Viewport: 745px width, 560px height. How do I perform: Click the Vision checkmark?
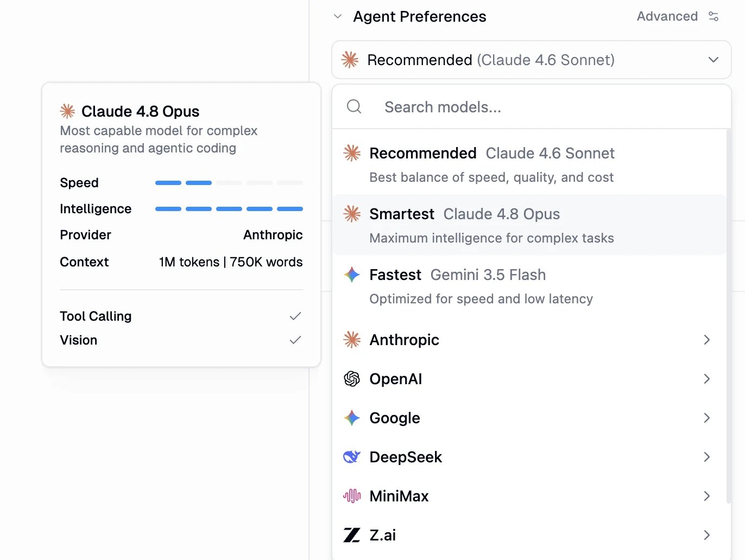tap(295, 340)
